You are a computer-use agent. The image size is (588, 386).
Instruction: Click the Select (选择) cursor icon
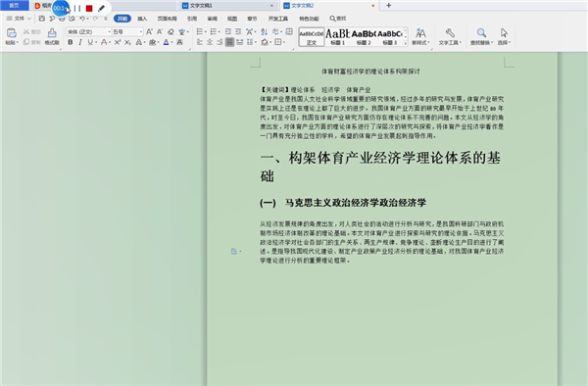(x=504, y=33)
